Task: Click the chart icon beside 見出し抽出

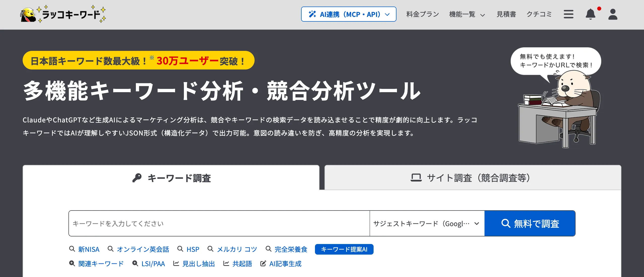Action: point(176,263)
